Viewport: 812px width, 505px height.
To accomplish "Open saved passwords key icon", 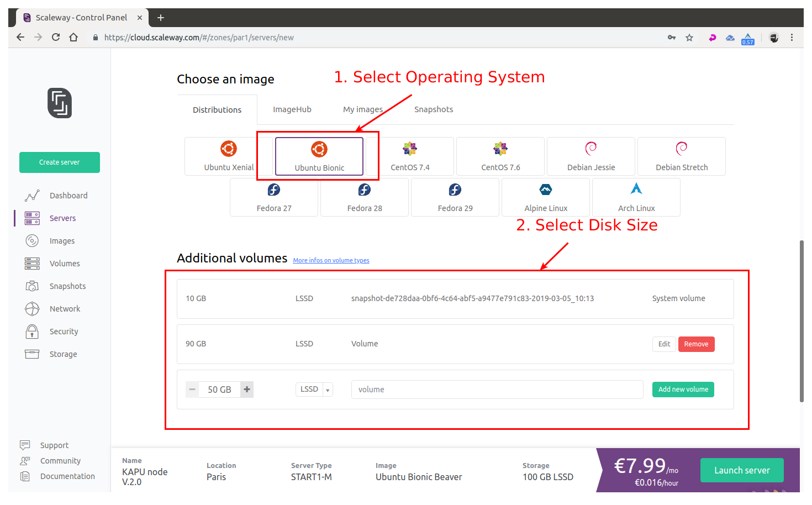I will point(672,38).
